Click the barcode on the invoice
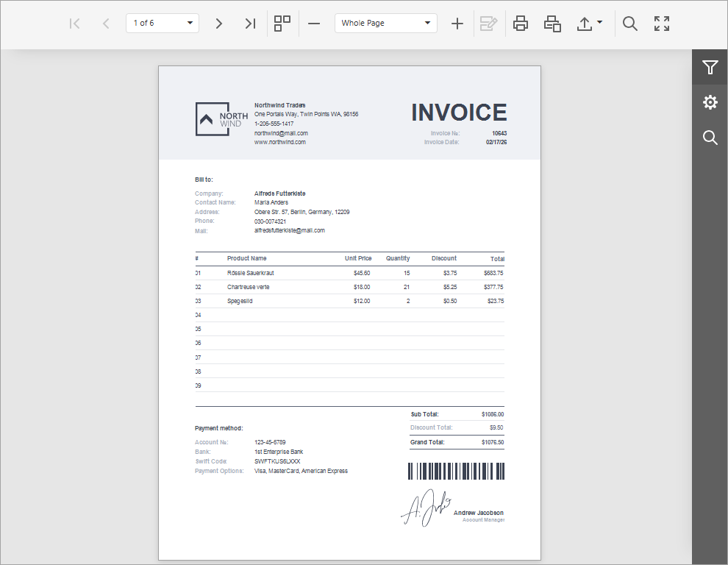The width and height of the screenshot is (728, 565). 456,471
